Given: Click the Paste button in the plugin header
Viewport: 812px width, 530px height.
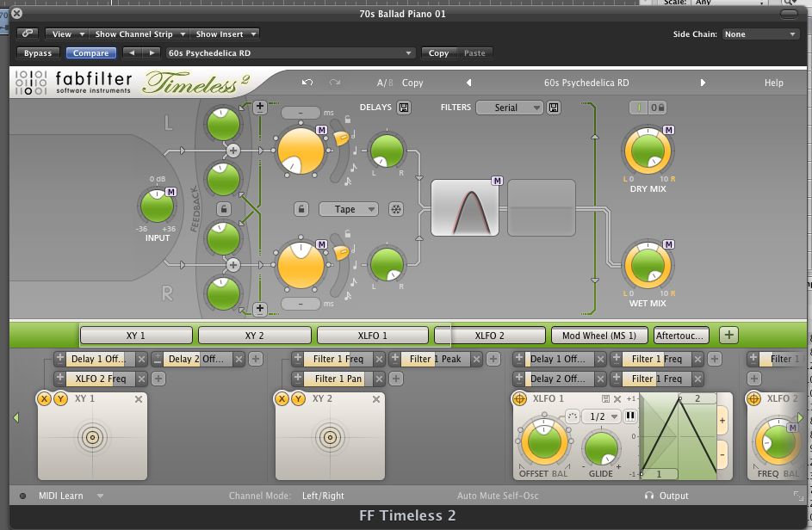Looking at the screenshot, I should [x=474, y=52].
